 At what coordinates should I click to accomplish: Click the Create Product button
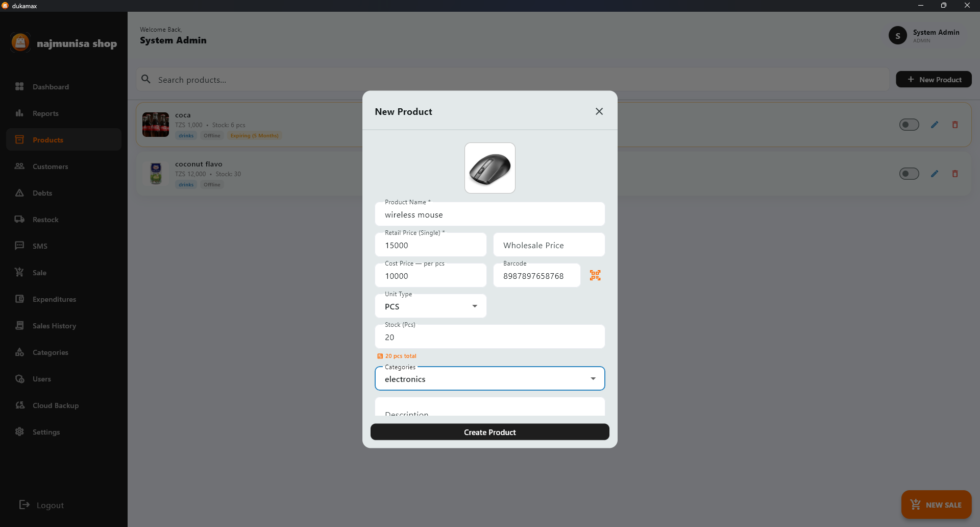pos(490,432)
